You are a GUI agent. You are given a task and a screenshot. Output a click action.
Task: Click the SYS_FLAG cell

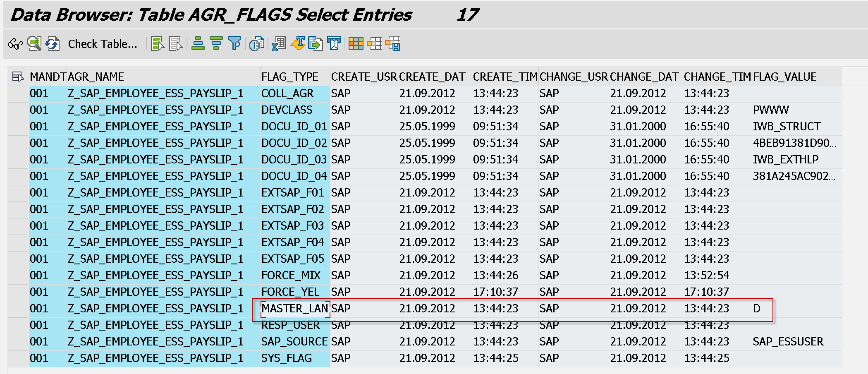[x=295, y=358]
